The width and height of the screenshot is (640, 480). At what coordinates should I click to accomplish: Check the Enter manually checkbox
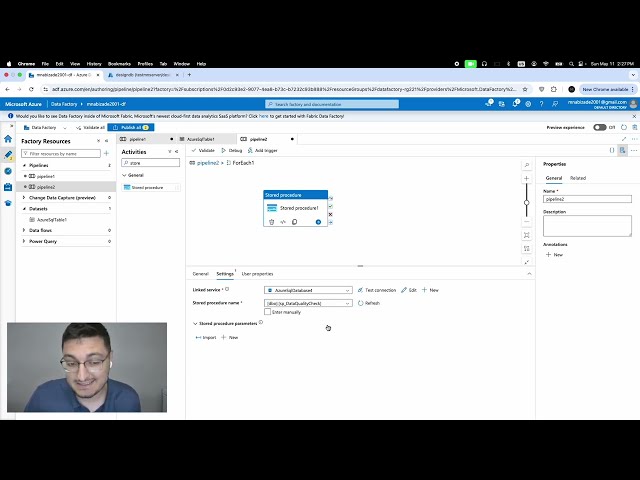[x=267, y=312]
